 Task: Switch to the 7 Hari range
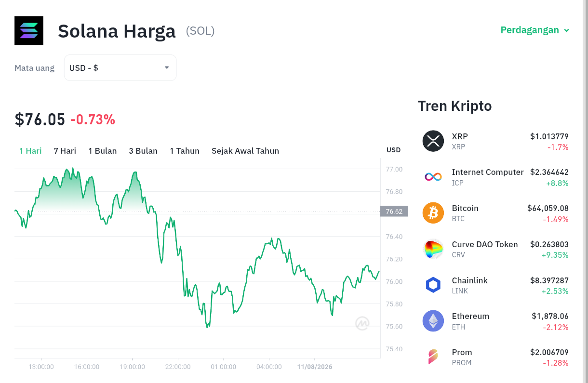[x=65, y=151]
